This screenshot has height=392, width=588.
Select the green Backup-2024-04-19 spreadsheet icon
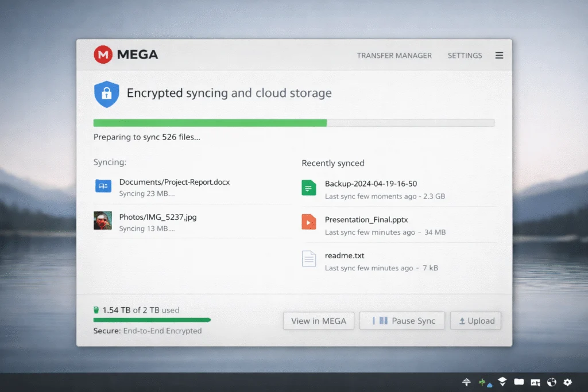pyautogui.click(x=308, y=188)
